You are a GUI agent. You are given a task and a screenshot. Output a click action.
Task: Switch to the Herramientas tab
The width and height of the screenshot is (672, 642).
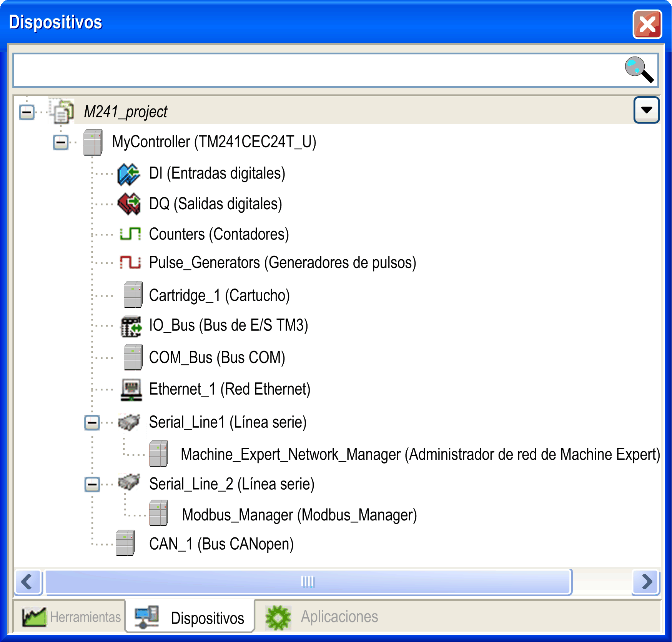[72, 617]
